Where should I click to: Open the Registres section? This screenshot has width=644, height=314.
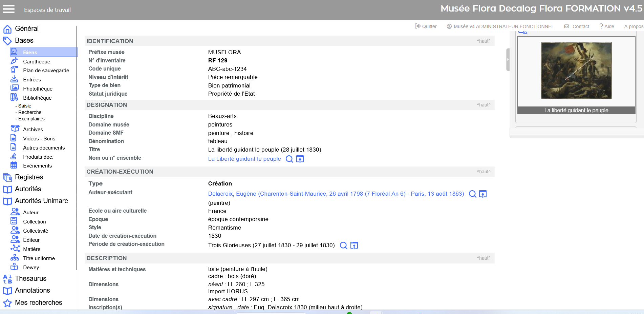tap(29, 177)
